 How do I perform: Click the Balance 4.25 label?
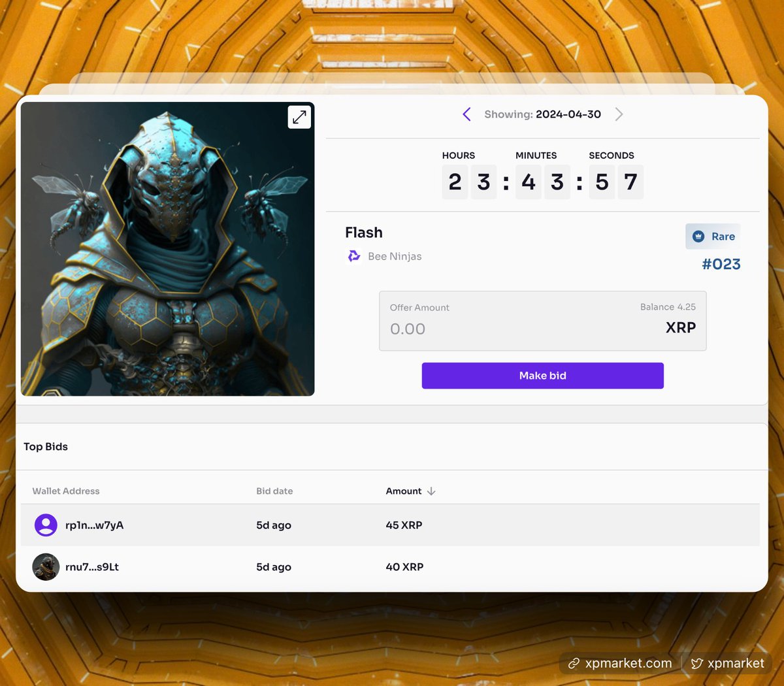668,307
